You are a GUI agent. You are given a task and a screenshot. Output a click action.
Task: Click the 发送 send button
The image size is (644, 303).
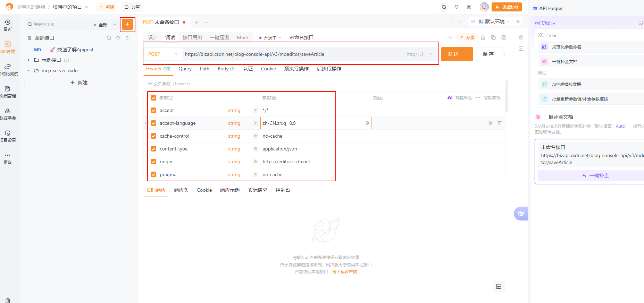453,54
